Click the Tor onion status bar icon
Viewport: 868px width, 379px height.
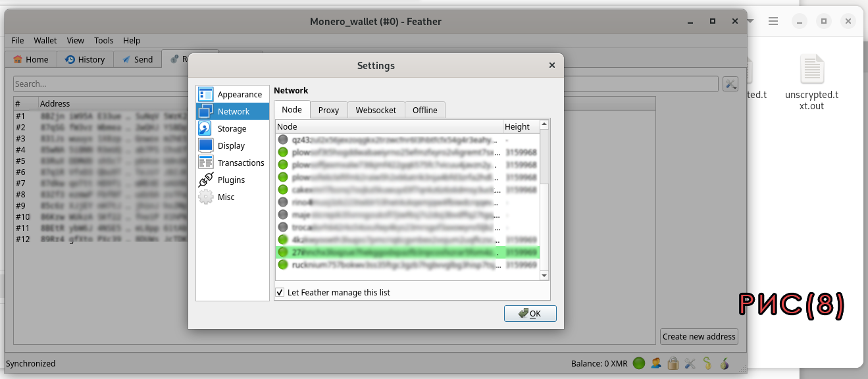point(725,363)
